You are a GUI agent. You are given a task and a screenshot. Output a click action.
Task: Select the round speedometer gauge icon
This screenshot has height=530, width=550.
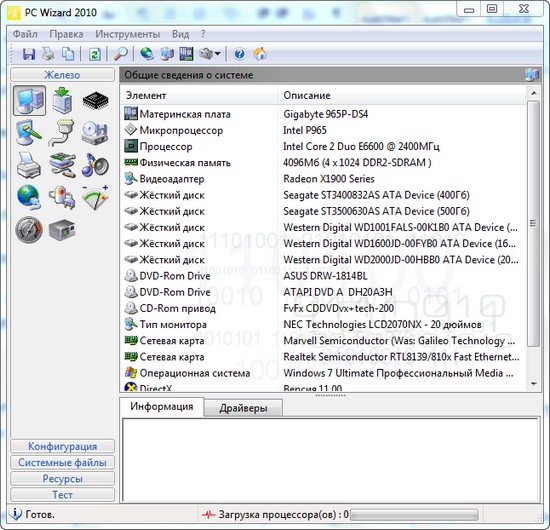29,230
